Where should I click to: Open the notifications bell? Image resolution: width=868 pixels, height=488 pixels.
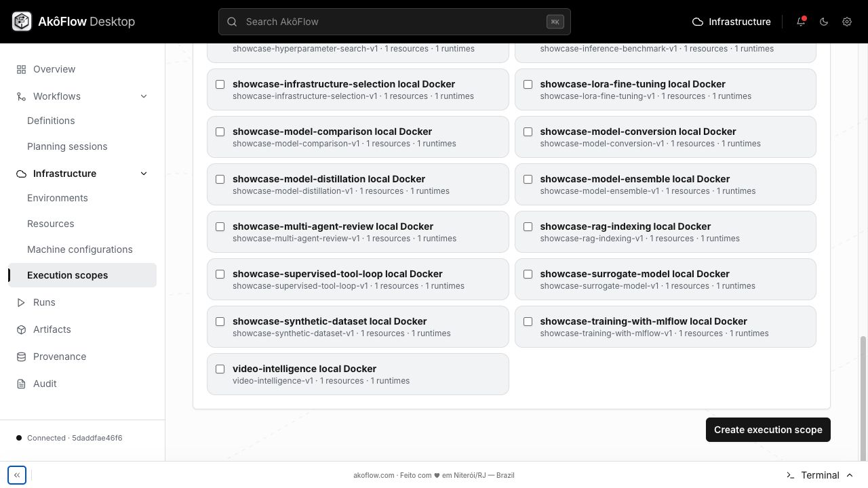[x=801, y=22]
